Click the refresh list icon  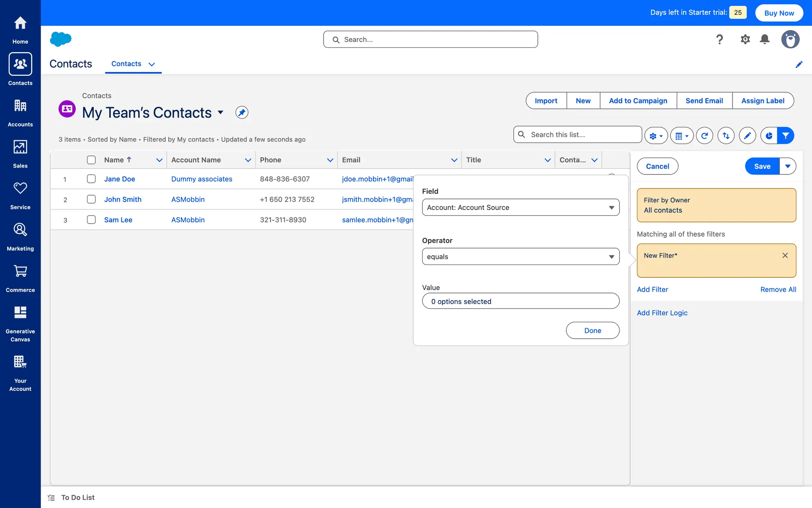[x=704, y=136]
